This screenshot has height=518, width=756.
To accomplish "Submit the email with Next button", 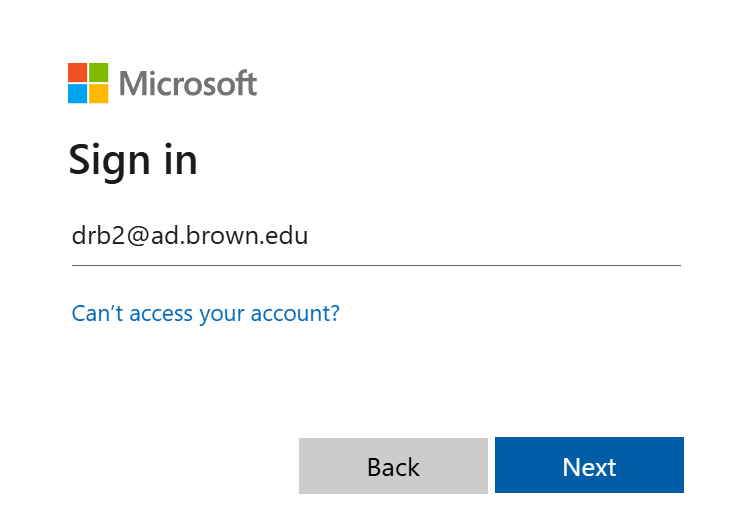I will (x=589, y=465).
